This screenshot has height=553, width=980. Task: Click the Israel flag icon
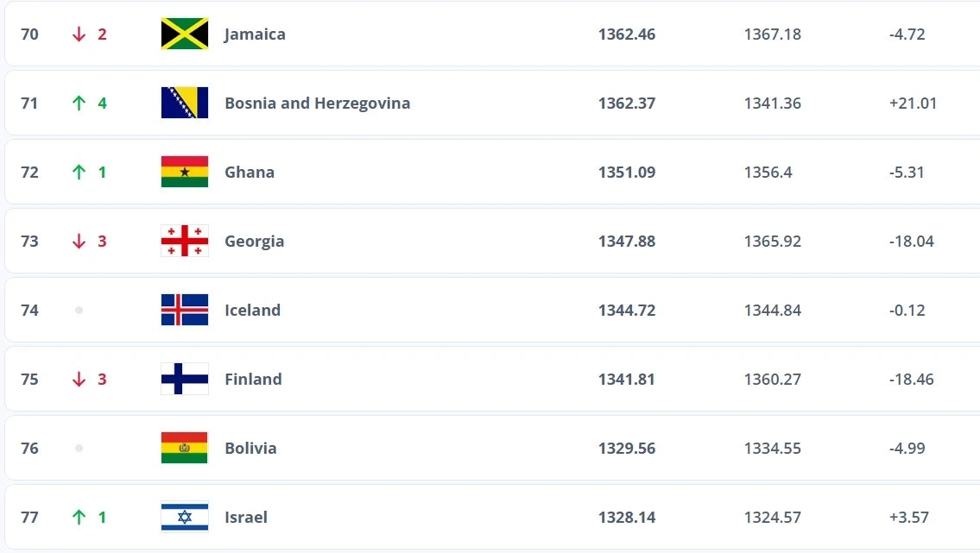(184, 518)
